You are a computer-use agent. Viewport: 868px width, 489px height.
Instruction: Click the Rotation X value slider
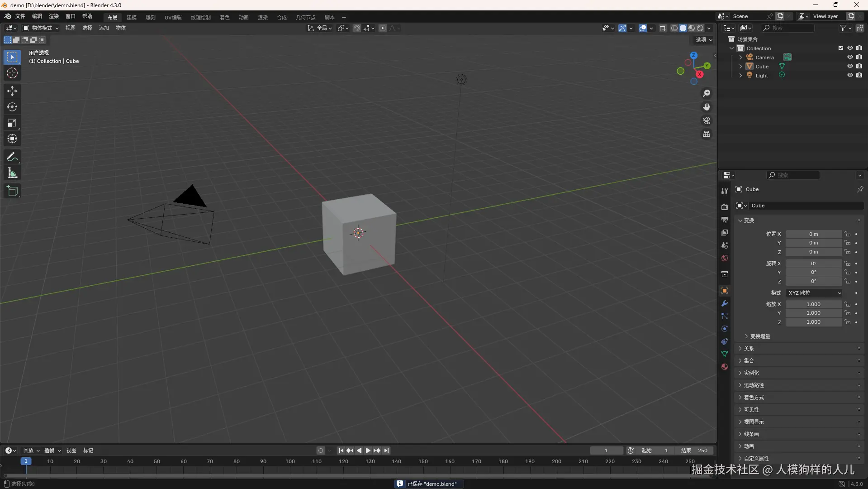[x=814, y=264]
